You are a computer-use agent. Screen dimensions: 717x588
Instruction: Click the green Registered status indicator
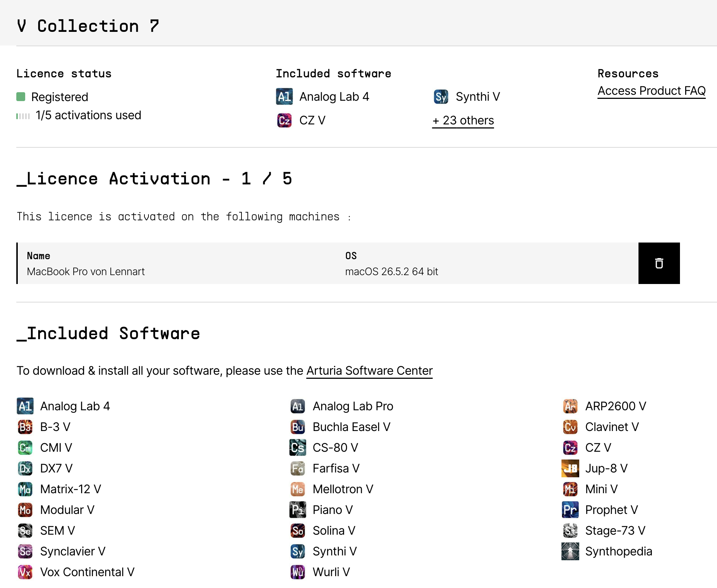pyautogui.click(x=21, y=97)
